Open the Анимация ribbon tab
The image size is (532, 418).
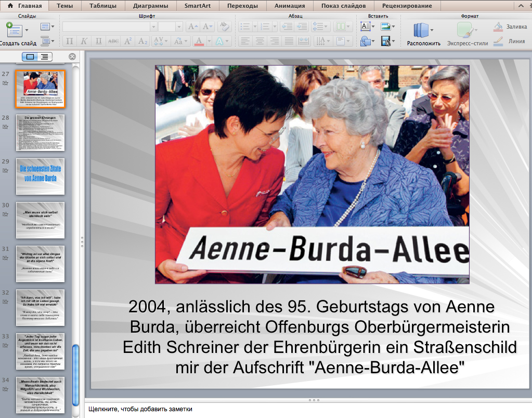(x=290, y=5)
